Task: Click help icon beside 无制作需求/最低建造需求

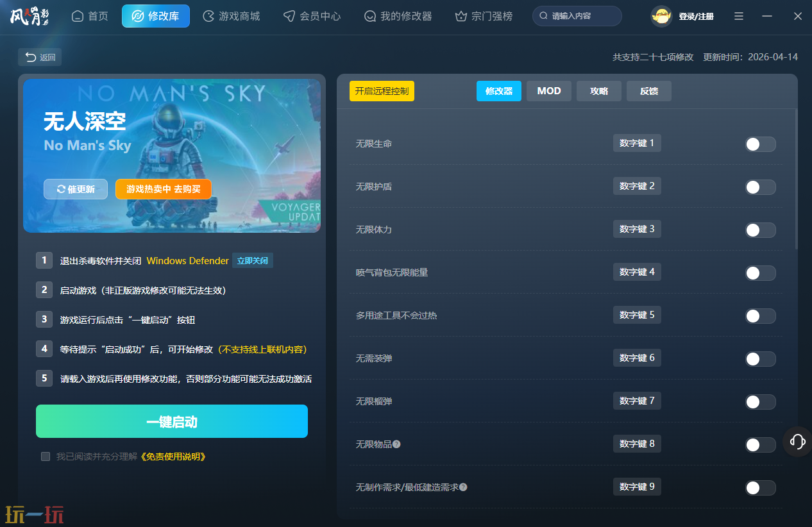Action: click(463, 487)
